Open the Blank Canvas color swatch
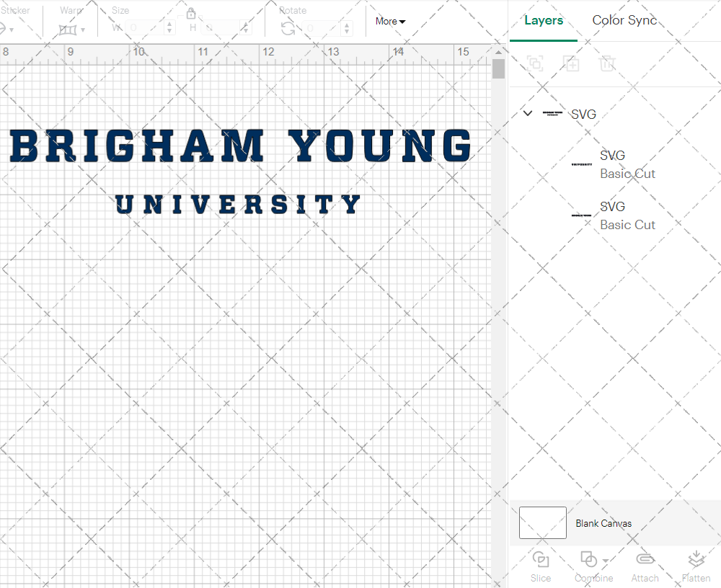The image size is (721, 588). pyautogui.click(x=541, y=523)
